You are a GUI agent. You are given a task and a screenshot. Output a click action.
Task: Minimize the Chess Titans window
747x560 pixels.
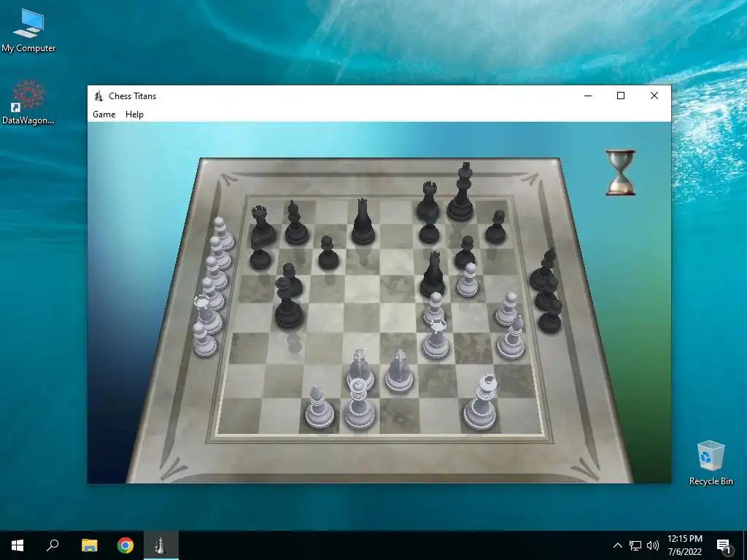(x=588, y=96)
